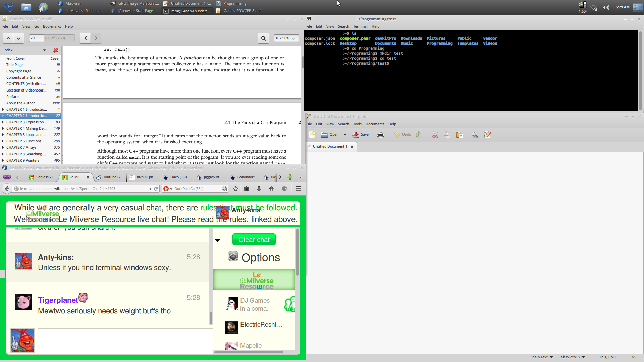This screenshot has height=362, width=644.
Task: Select DJ Games in the chat user list
Action: point(254,304)
